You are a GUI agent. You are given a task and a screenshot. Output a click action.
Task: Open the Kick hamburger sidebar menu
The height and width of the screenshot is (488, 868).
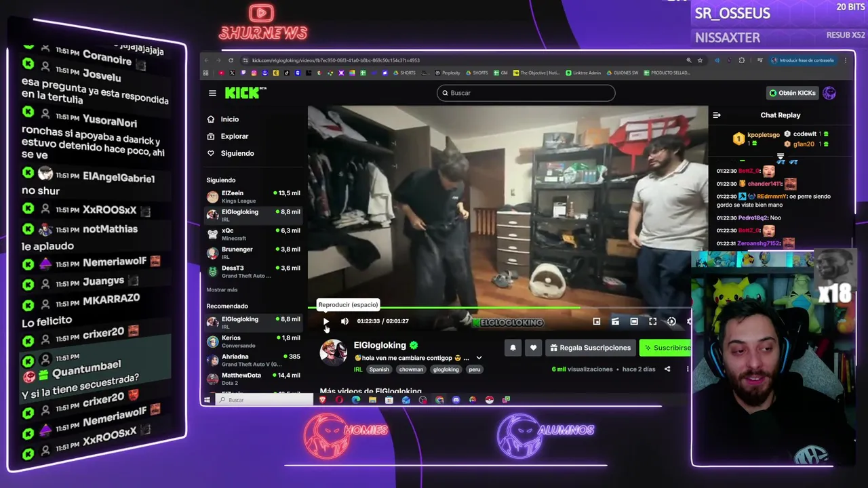pos(212,93)
